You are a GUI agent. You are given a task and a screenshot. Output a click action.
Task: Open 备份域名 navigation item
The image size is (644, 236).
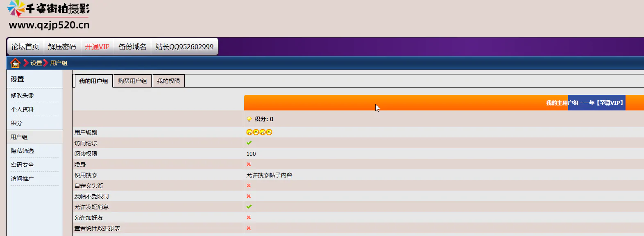tap(132, 47)
